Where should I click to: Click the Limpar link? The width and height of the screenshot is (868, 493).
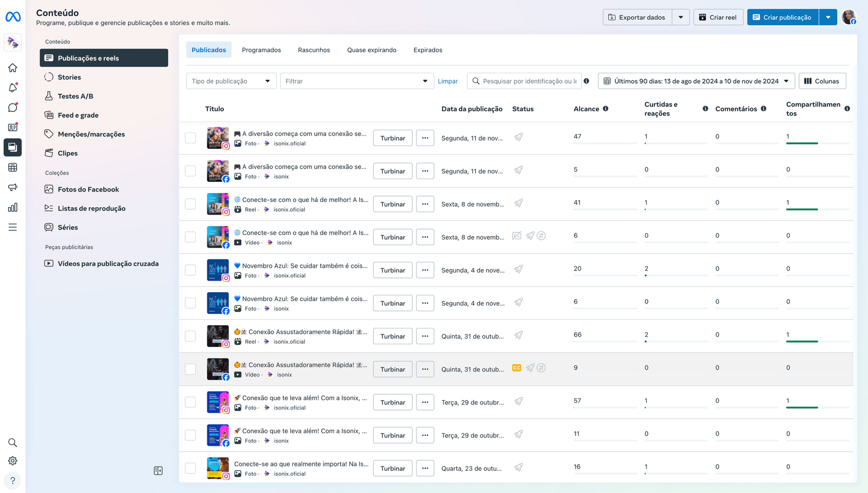(x=448, y=81)
